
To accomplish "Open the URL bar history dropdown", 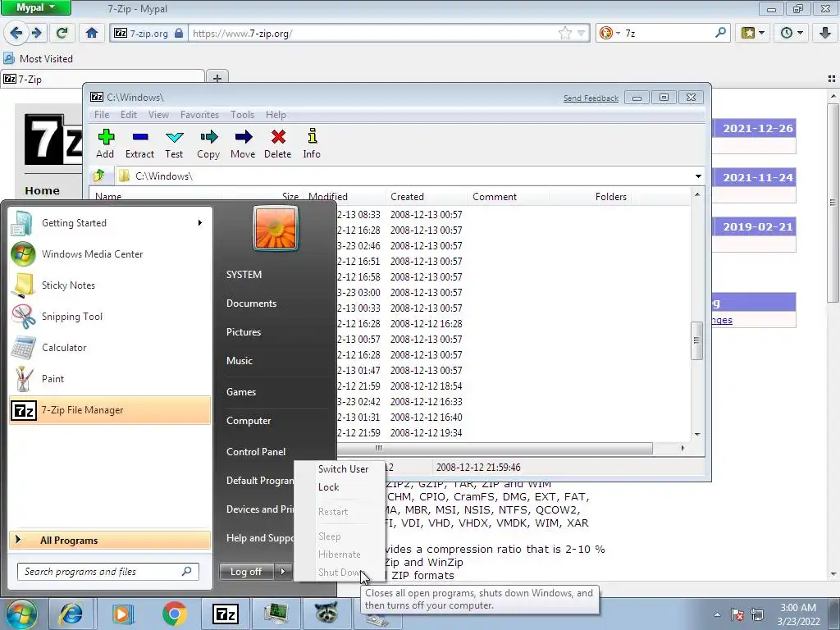I will click(582, 33).
